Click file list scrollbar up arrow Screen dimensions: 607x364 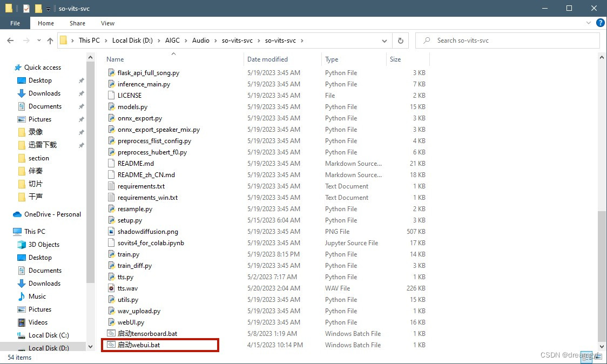[602, 57]
